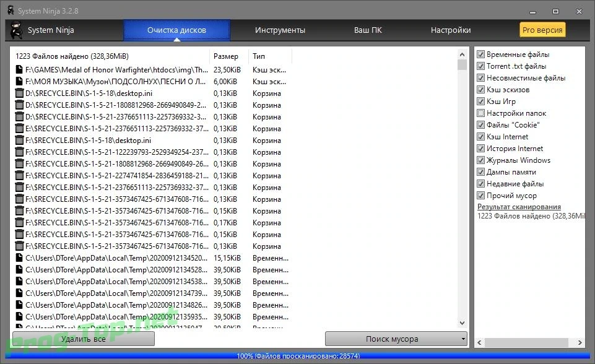This screenshot has width=595, height=364.
Task: Click the 1223 Файлов найдено column header
Action: tap(110, 56)
